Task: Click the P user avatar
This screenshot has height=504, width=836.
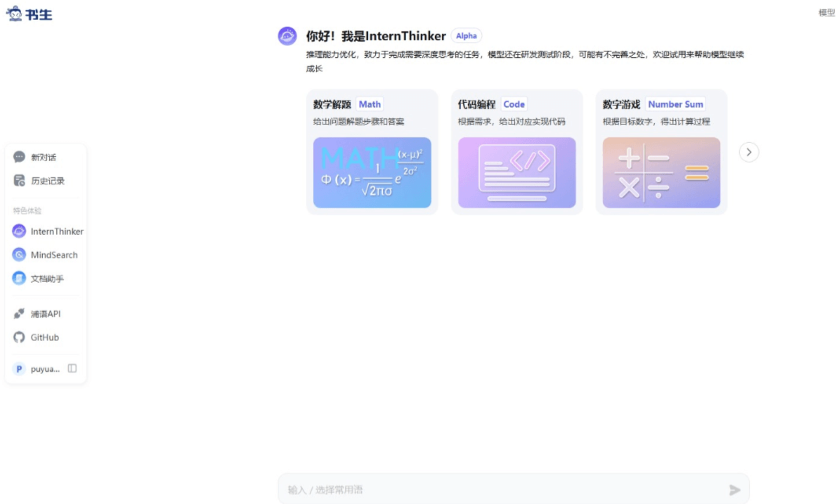Action: click(x=19, y=369)
